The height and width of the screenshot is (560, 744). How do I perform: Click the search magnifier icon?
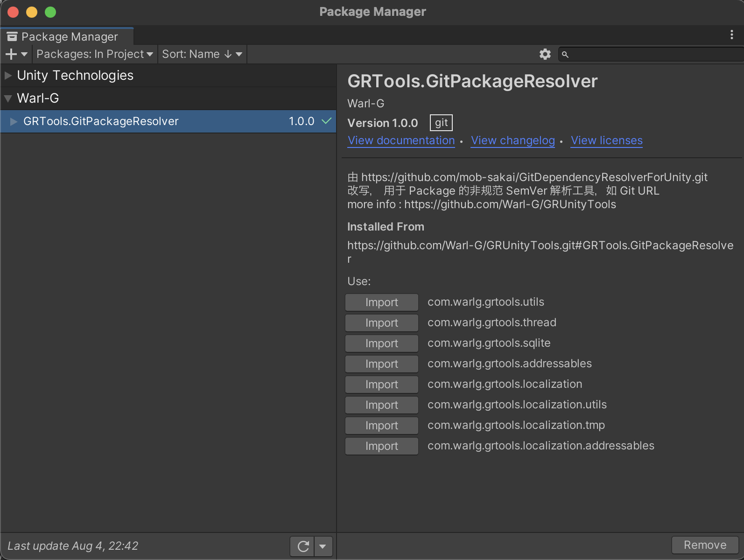click(x=565, y=55)
